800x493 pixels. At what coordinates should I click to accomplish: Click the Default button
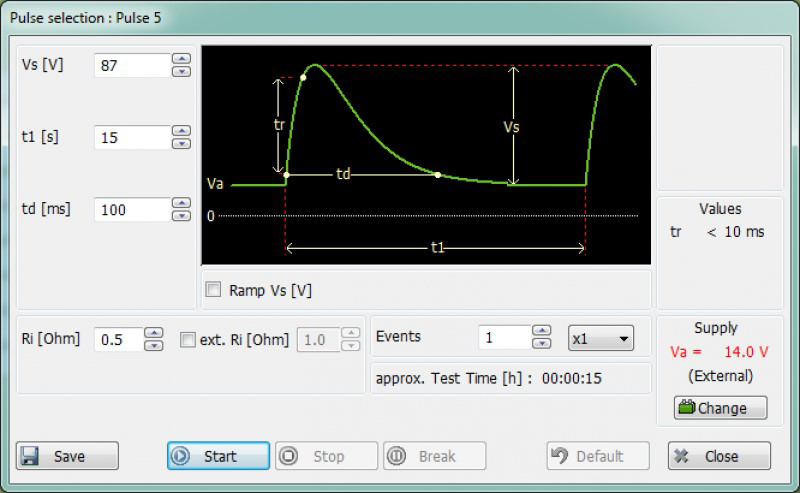tap(598, 456)
